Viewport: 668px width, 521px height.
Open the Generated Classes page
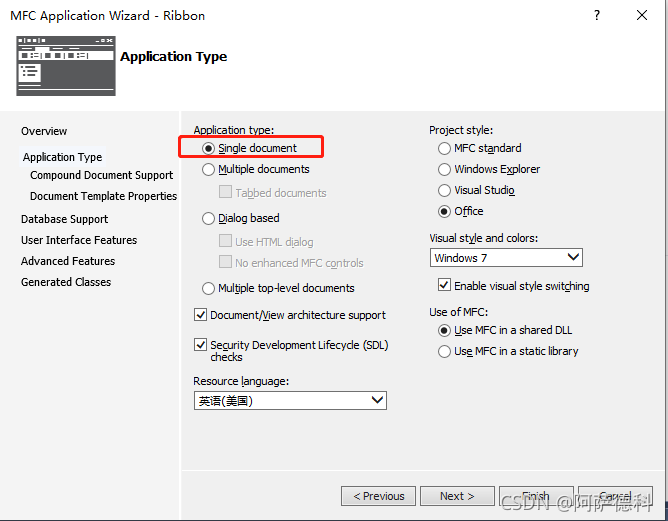pyautogui.click(x=66, y=282)
